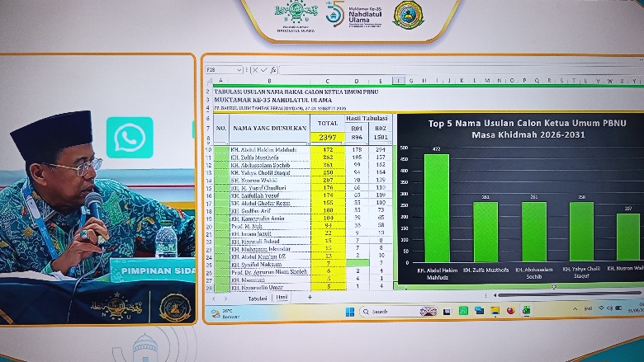Click the TOTAL column heading cell
Image resolution: width=644 pixels, height=362 pixels.
pos(328,123)
